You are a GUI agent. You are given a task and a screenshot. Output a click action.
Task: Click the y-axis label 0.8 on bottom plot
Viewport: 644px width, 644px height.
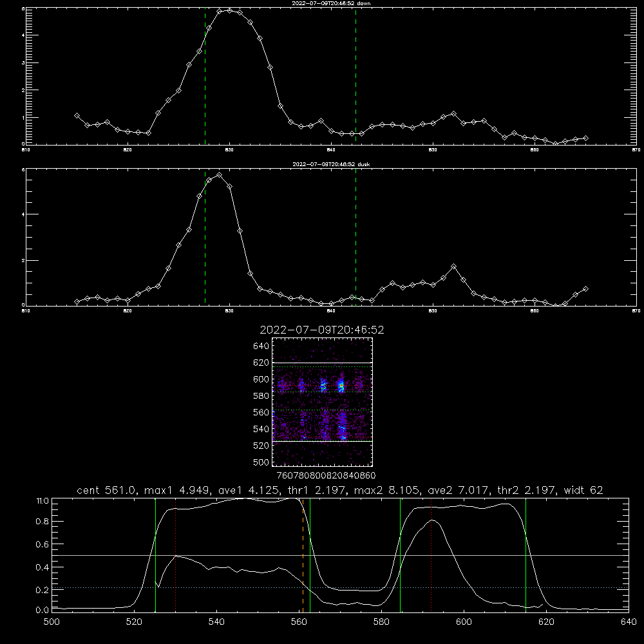click(x=43, y=522)
